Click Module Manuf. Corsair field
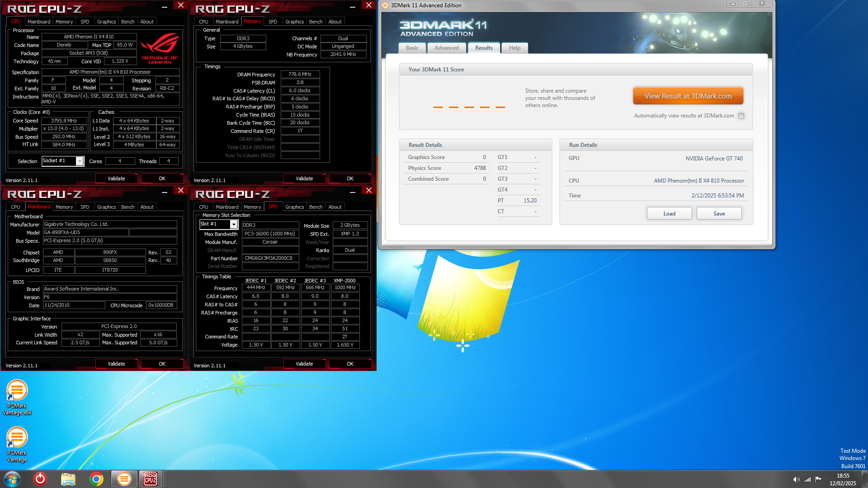The image size is (868, 488). click(270, 242)
